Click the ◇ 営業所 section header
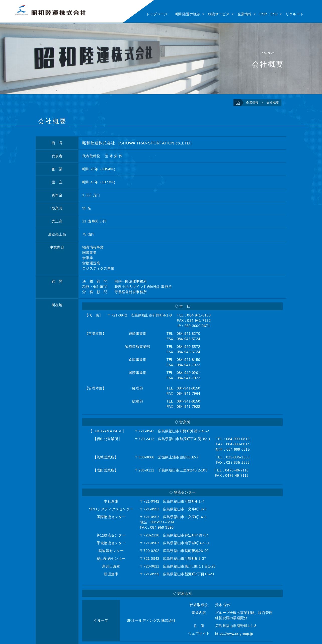 (x=182, y=422)
